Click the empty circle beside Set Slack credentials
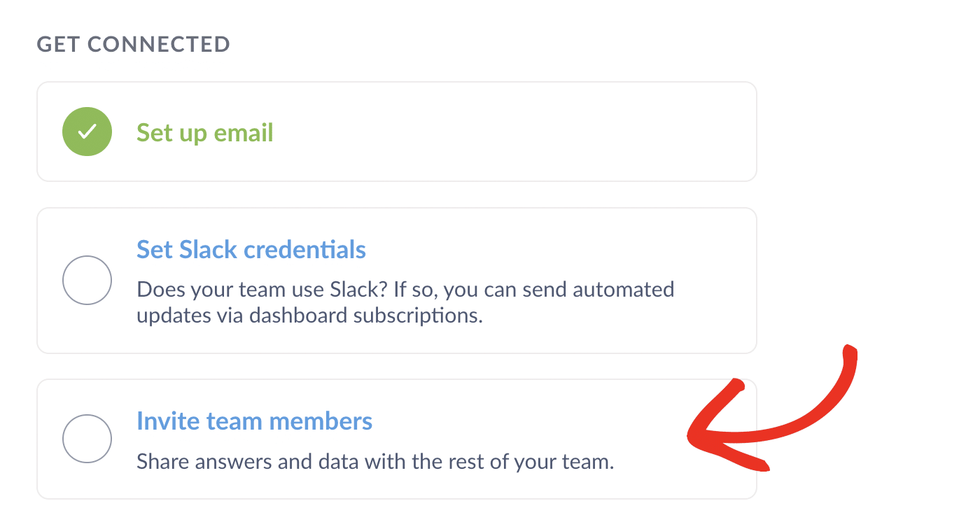 [x=87, y=280]
